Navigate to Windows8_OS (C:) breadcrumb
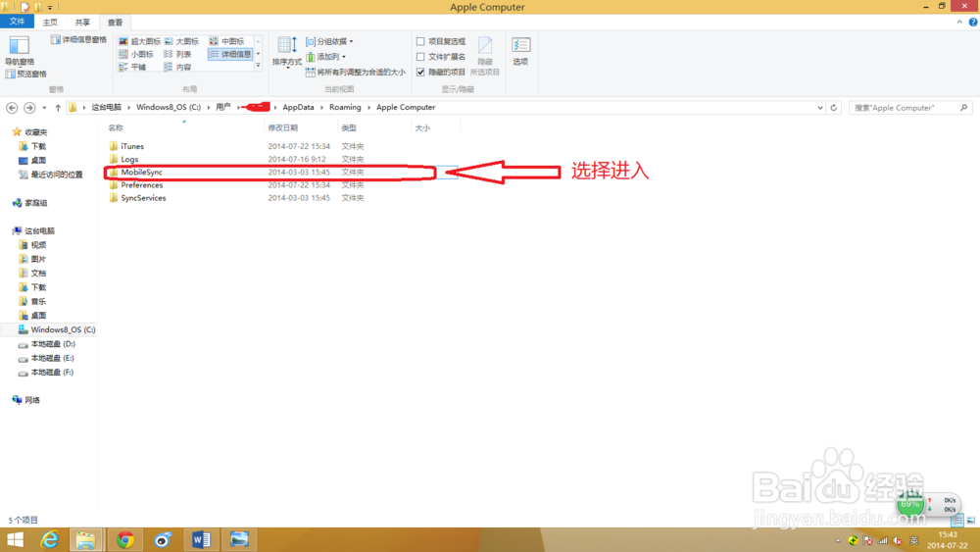 coord(169,108)
